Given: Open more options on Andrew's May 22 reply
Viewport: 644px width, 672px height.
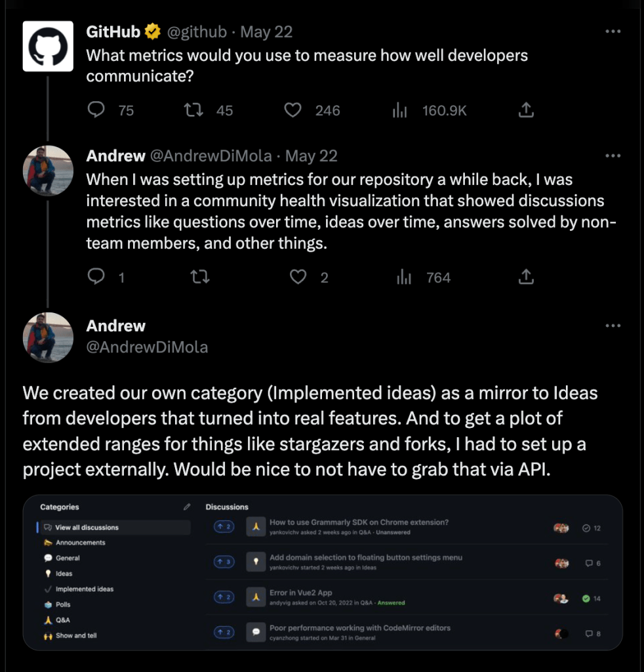Looking at the screenshot, I should point(613,156).
